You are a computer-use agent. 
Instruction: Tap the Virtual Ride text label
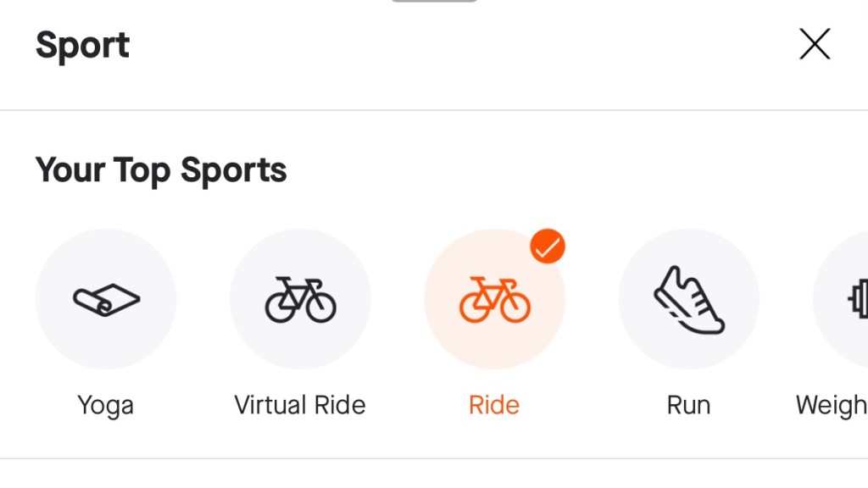point(300,405)
